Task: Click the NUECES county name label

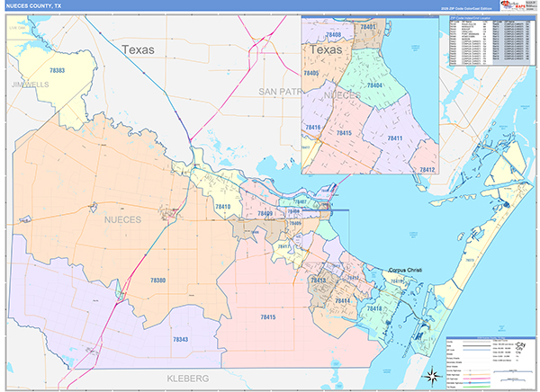Action: click(122, 219)
